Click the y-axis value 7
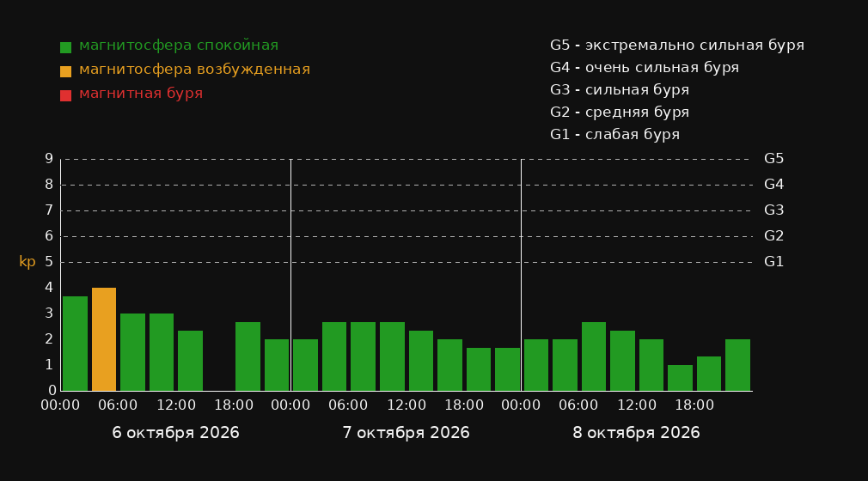Viewport: 868px width, 481px height. point(49,210)
